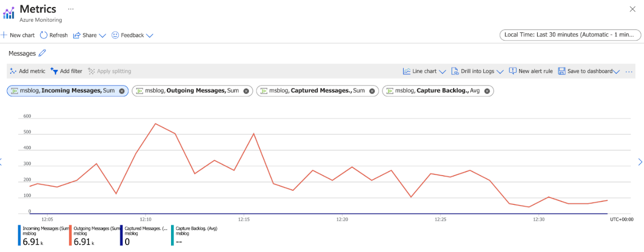The width and height of the screenshot is (644, 252).
Task: Open the ellipsis menu beside Metrics title
Action: (x=71, y=9)
